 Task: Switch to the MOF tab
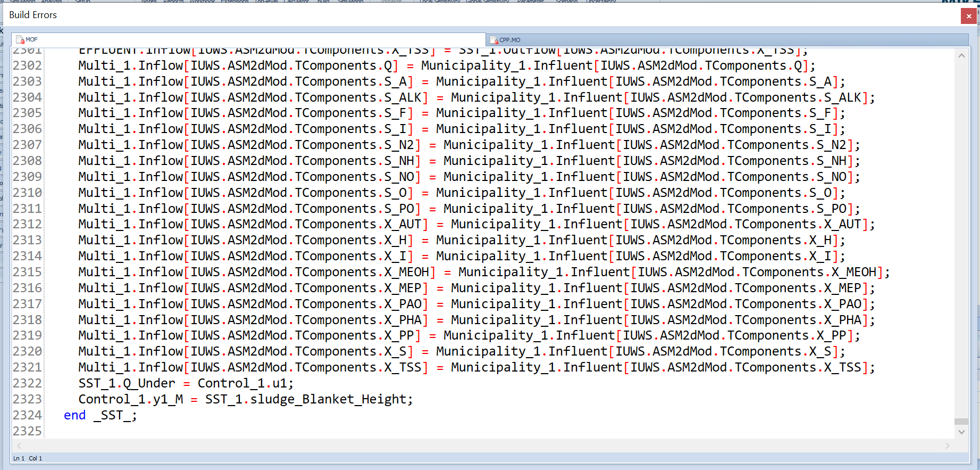31,40
